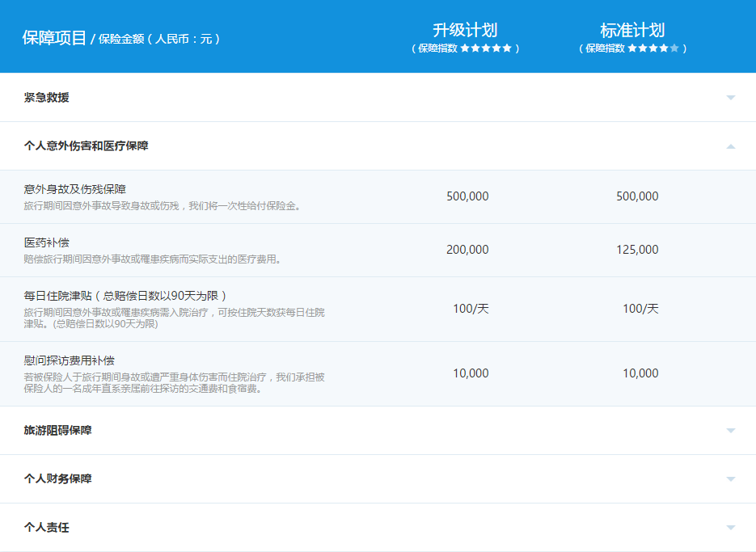Expand the 个人责任 section arrow
This screenshot has width=756, height=552.
[730, 528]
